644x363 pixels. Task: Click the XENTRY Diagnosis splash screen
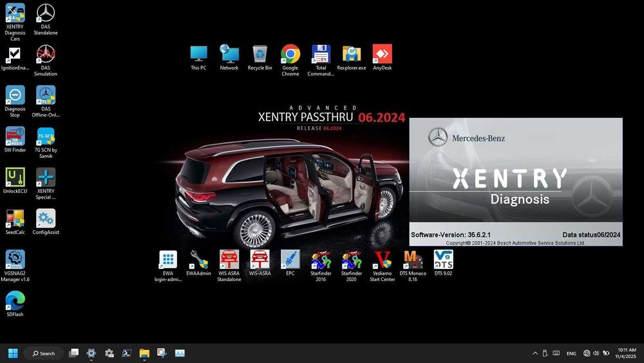[516, 182]
